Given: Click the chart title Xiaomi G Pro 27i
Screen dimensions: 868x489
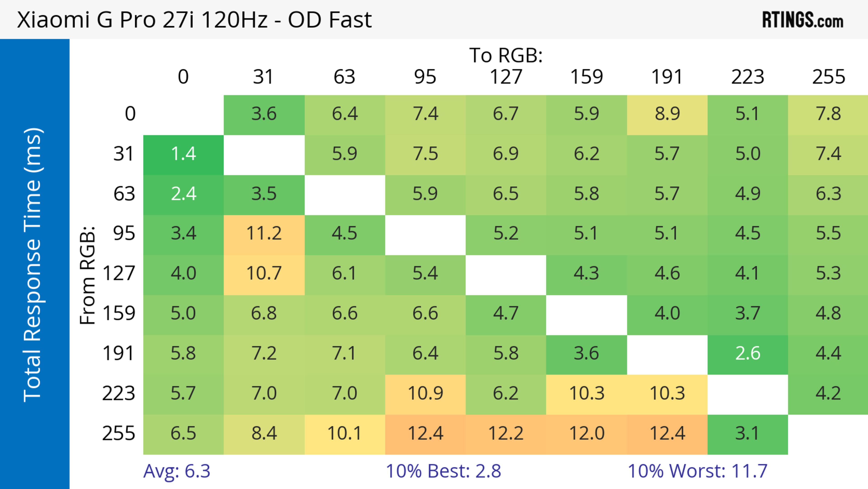Looking at the screenshot, I should pyautogui.click(x=194, y=20).
